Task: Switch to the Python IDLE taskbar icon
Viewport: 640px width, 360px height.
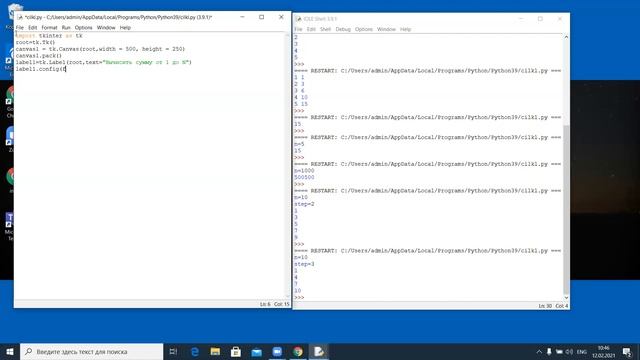Action: click(x=319, y=351)
